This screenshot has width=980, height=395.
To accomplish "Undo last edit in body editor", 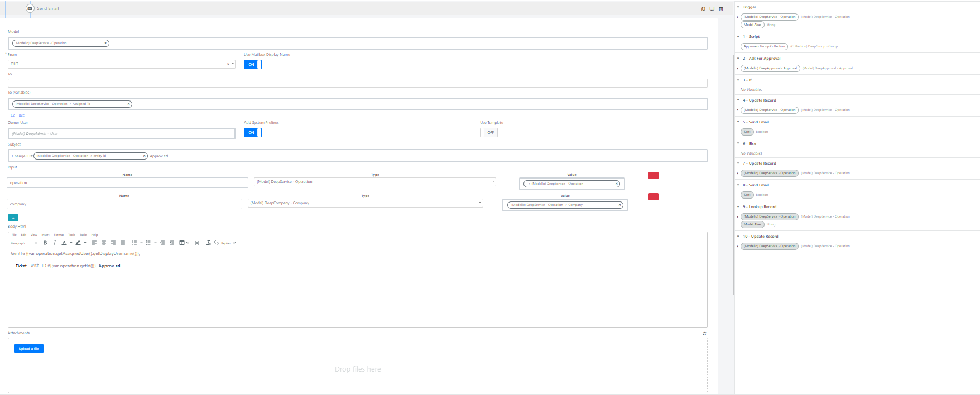I will point(216,243).
